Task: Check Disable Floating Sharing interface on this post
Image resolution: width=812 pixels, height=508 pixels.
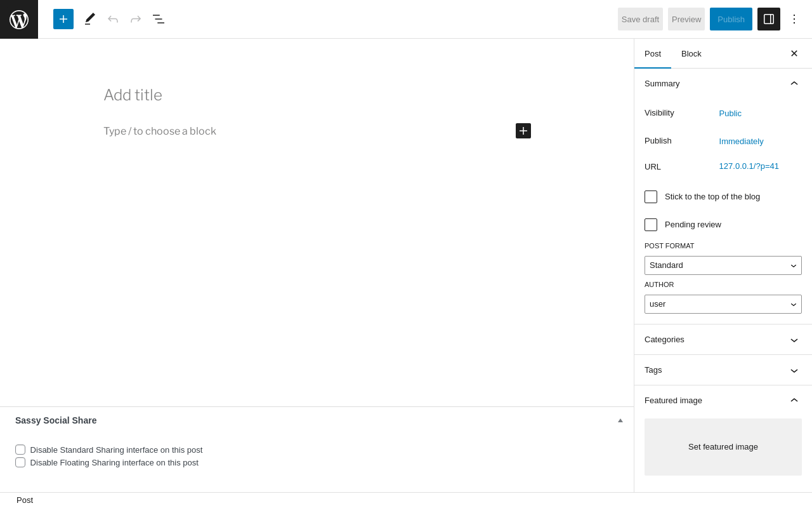Action: point(20,462)
